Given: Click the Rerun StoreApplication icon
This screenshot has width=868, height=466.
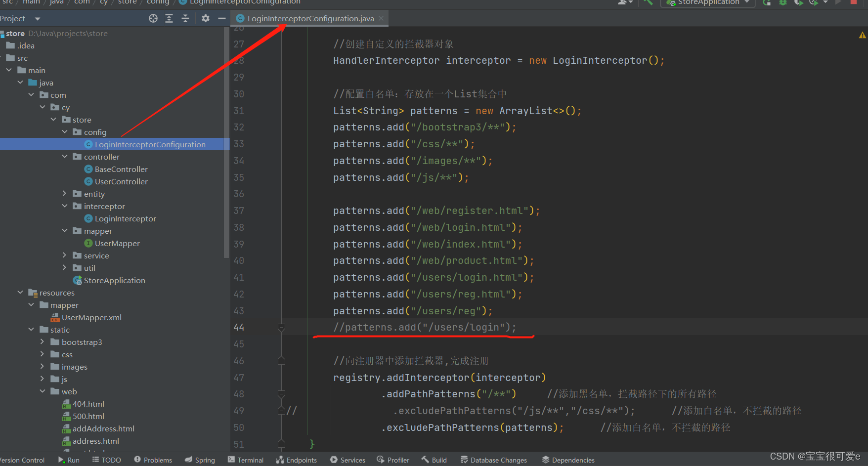Looking at the screenshot, I should [x=767, y=2].
